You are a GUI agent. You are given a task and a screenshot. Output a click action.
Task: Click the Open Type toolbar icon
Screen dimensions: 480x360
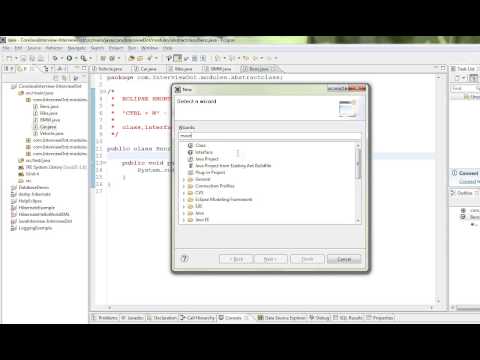pos(132,58)
